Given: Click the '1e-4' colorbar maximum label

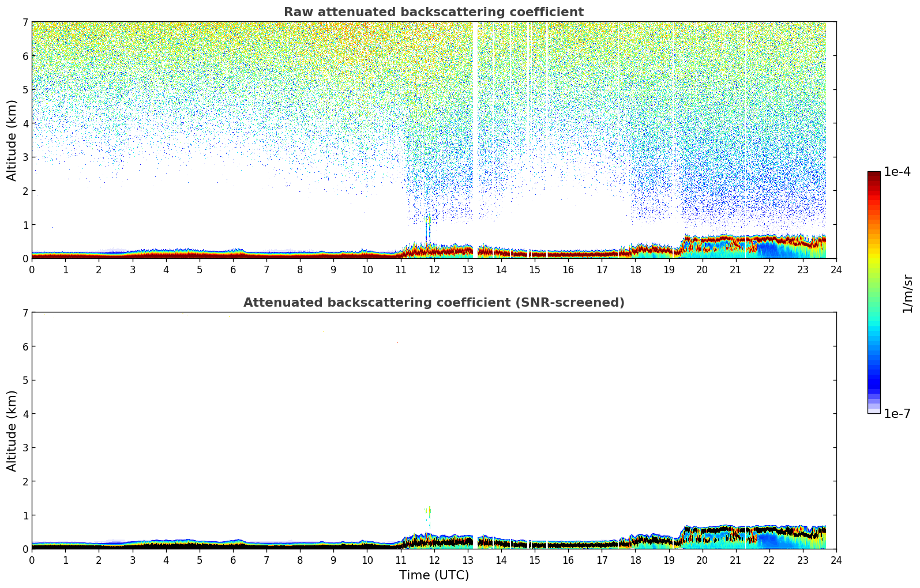Looking at the screenshot, I should pos(897,171).
